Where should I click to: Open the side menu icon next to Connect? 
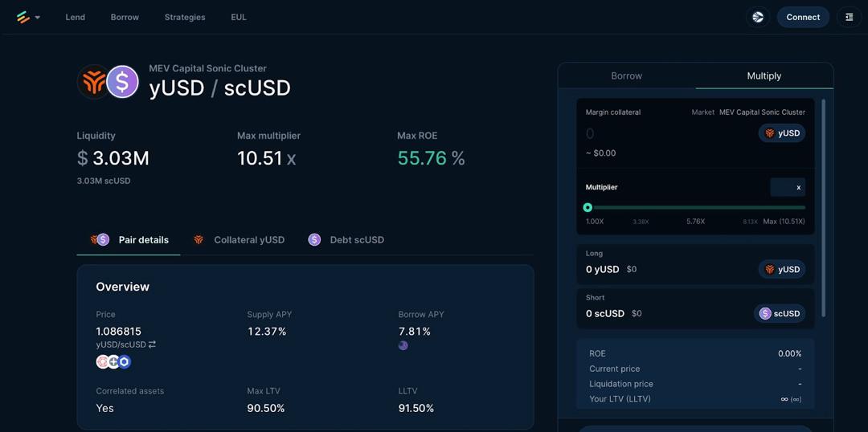850,17
